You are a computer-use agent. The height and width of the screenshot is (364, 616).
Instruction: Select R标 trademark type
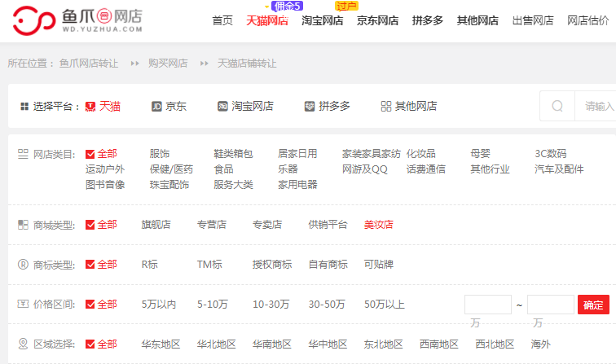(x=149, y=265)
